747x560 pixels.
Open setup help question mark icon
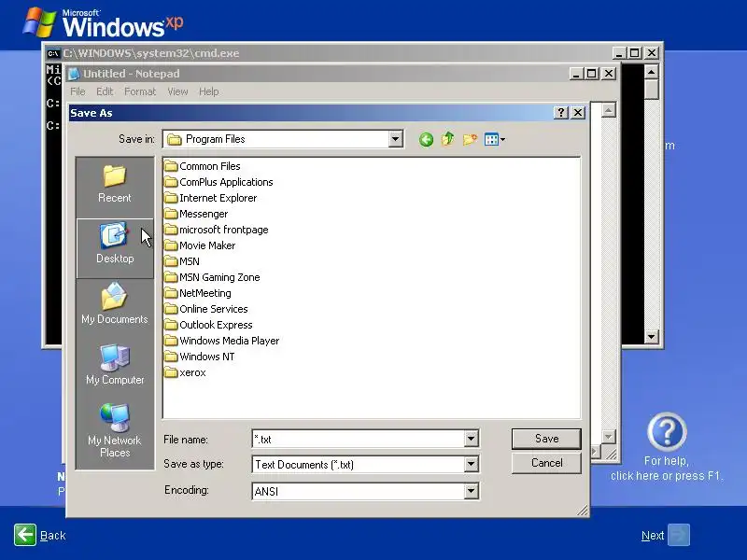pyautogui.click(x=667, y=432)
